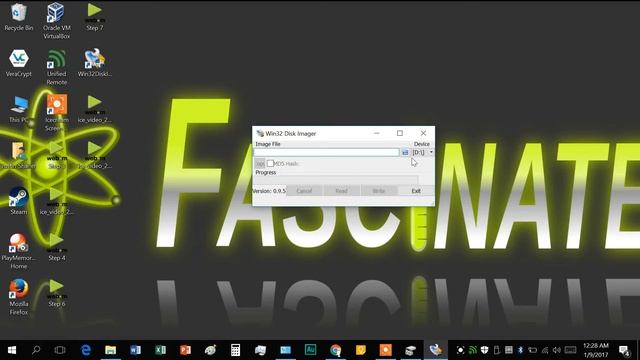Select the Mozilla Firefox desktop shortcut
Screen dimensions: 640x360
[x=18, y=297]
